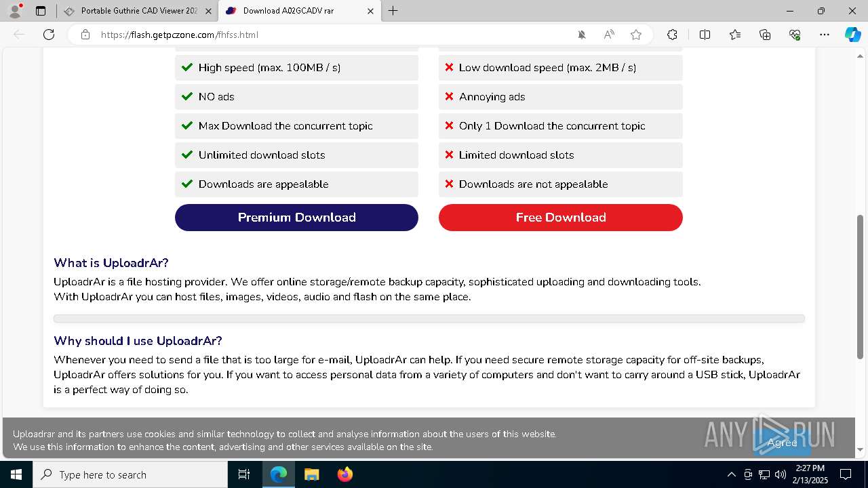Click the address bar URL field
868x488 pixels.
pos(332,35)
